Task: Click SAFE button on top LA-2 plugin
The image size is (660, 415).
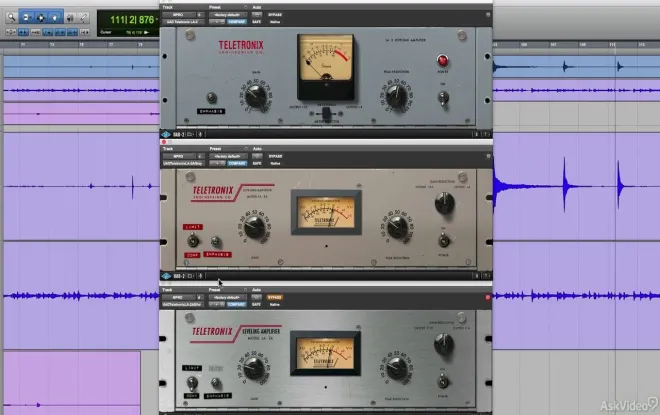Action: coord(257,21)
